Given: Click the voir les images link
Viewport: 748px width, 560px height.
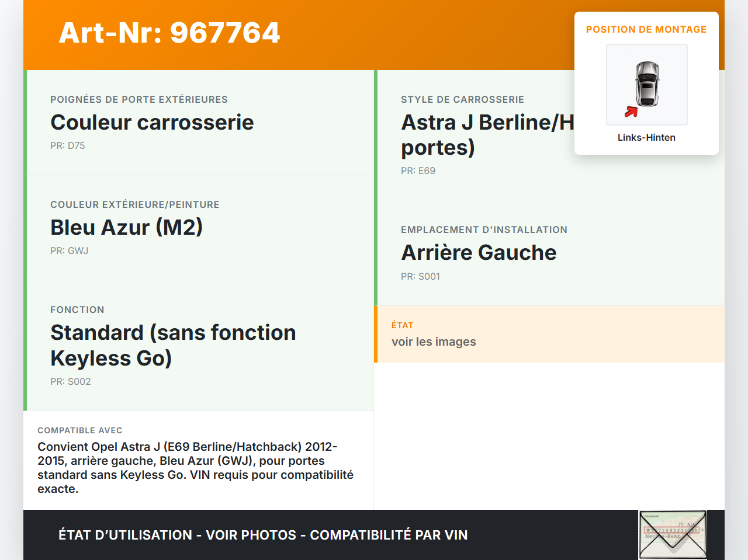Looking at the screenshot, I should [x=434, y=342].
